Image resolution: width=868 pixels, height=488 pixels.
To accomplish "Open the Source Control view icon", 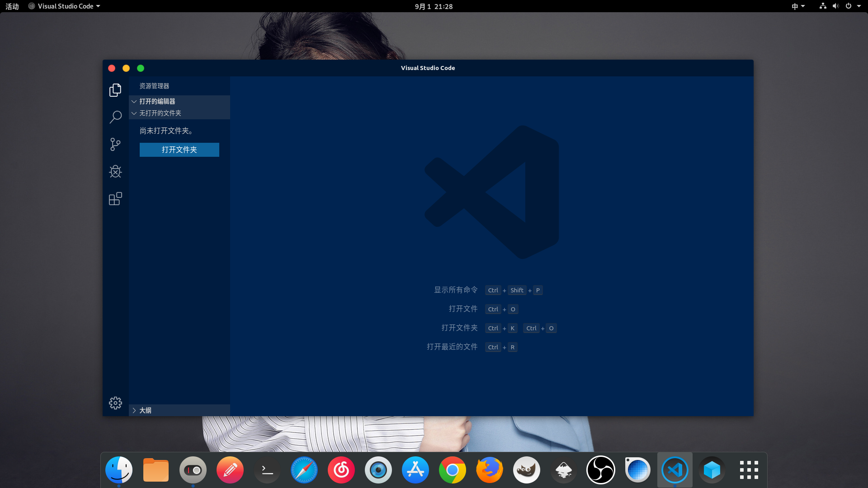I will point(115,144).
